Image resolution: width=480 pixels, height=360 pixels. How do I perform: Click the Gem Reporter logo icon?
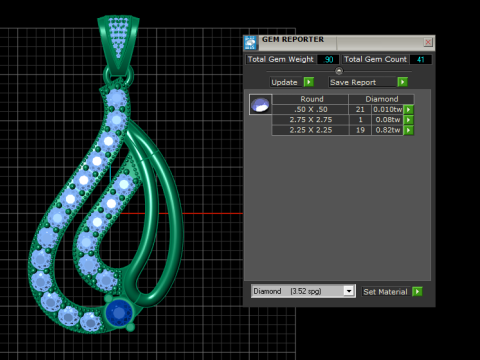click(250, 43)
